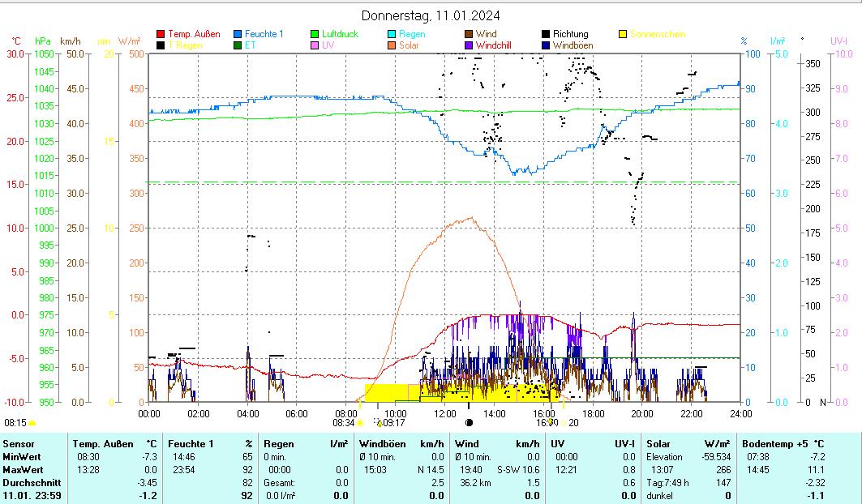Select the yellow Sonnenschein legend square

tap(623, 35)
